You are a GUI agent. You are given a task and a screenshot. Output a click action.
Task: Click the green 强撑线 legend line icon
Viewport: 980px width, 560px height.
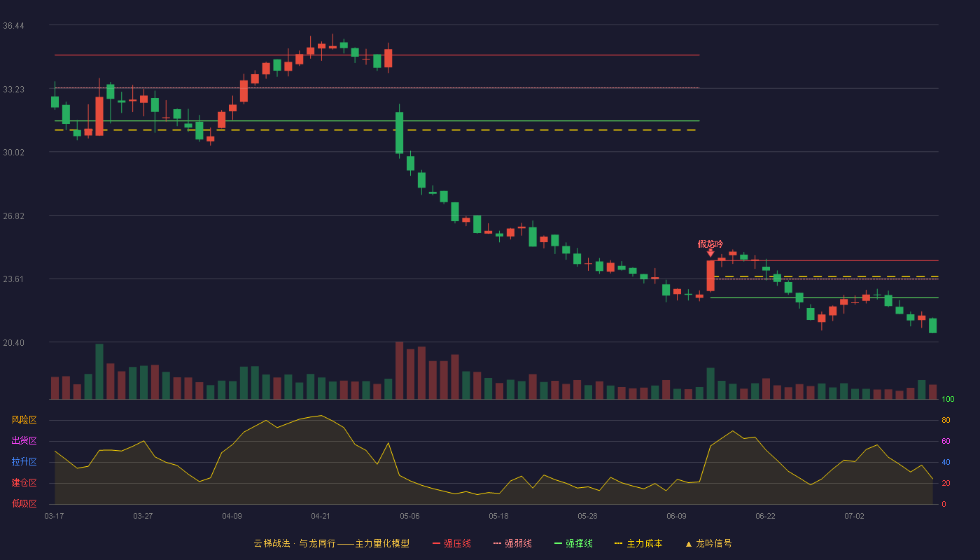[558, 543]
